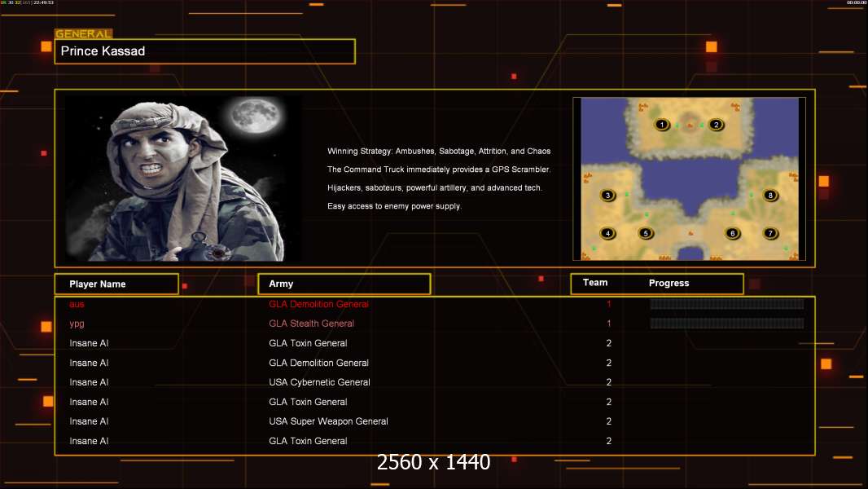The height and width of the screenshot is (489, 868).
Task: Click team number 1 for ypg
Action: tap(609, 324)
